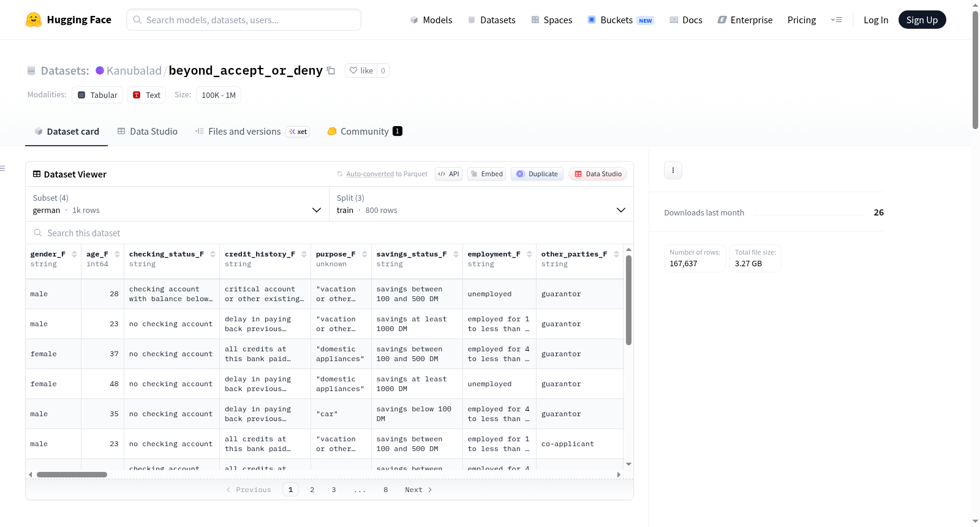Open the Kanubalad profile link
Image resolution: width=980 pixels, height=527 pixels.
point(134,70)
